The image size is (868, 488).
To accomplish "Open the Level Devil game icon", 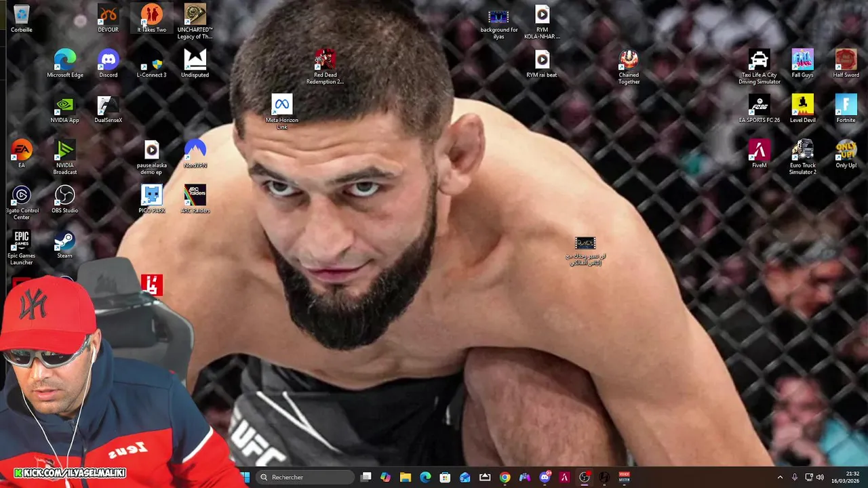I will point(802,109).
